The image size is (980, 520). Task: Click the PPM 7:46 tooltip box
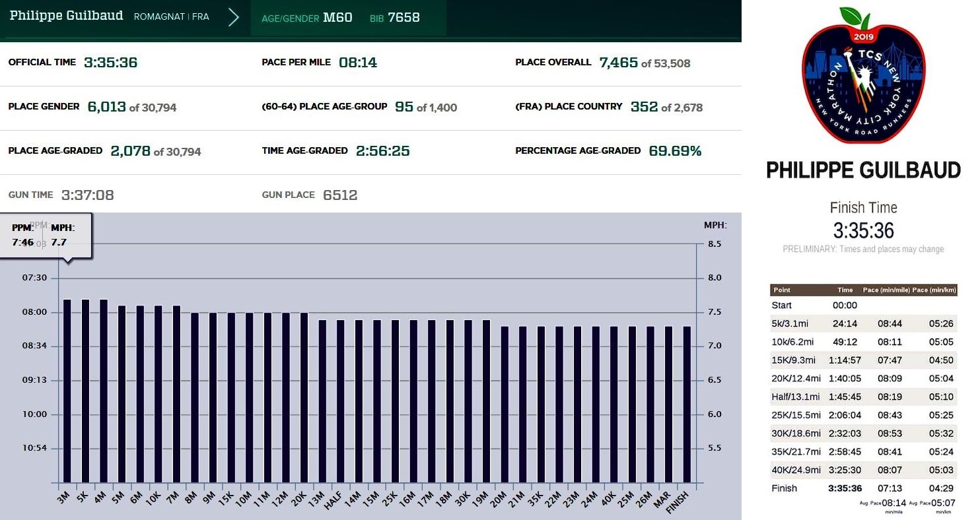click(46, 236)
